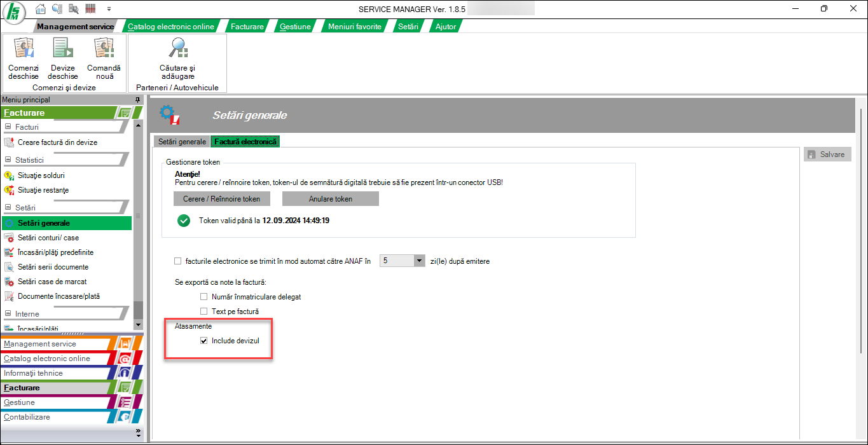The width and height of the screenshot is (868, 445).
Task: Switch to Management service ribbon tab
Action: click(75, 27)
